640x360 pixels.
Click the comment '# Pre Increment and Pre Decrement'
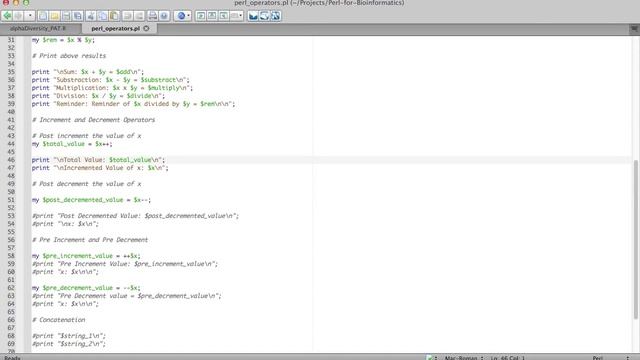click(90, 240)
